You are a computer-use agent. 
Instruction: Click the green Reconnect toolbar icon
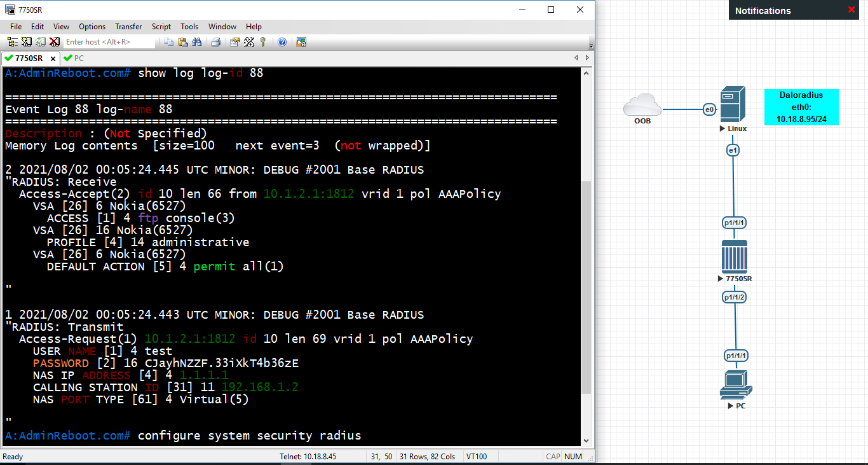coord(41,42)
